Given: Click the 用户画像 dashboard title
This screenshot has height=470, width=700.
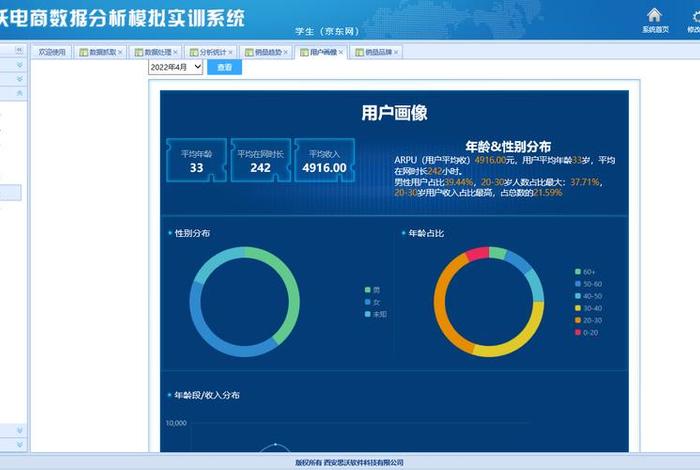Looking at the screenshot, I should pyautogui.click(x=395, y=113).
